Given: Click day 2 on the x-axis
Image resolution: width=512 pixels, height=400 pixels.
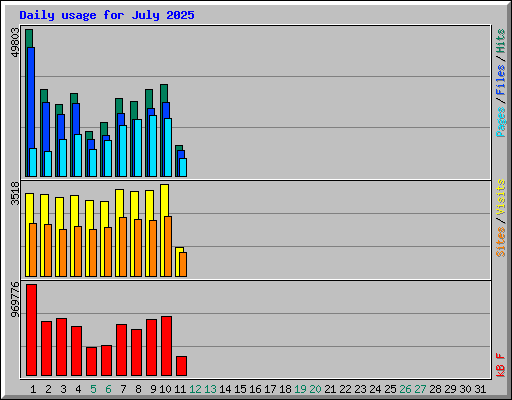Looking at the screenshot, I should click(x=48, y=389).
